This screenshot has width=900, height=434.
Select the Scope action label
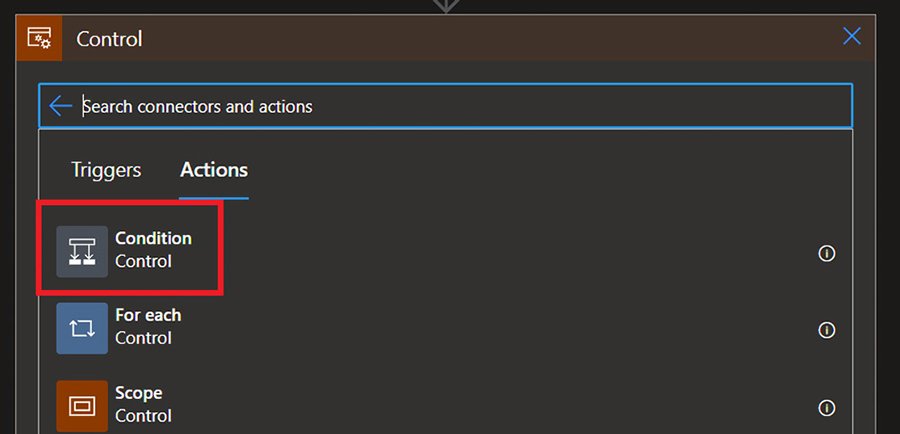pos(138,393)
